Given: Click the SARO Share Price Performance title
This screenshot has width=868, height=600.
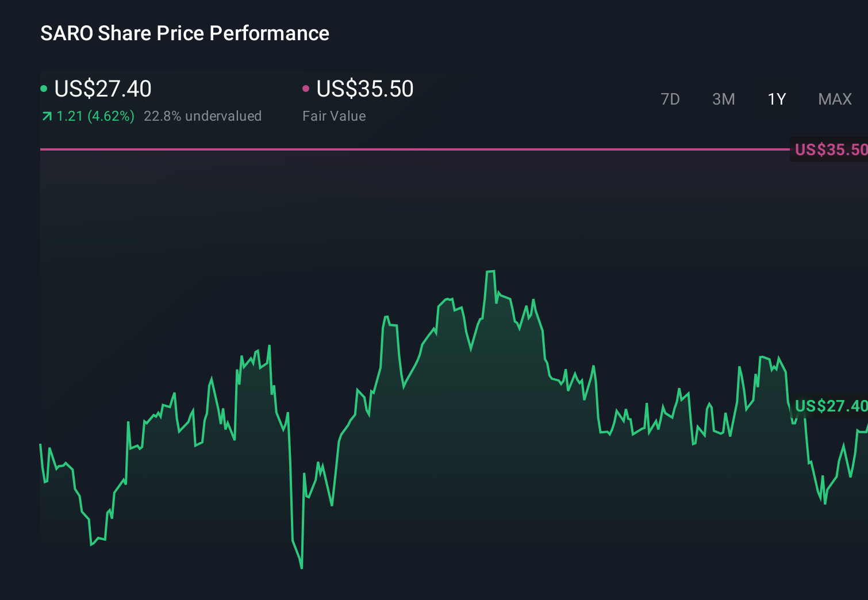Looking at the screenshot, I should pyautogui.click(x=185, y=33).
